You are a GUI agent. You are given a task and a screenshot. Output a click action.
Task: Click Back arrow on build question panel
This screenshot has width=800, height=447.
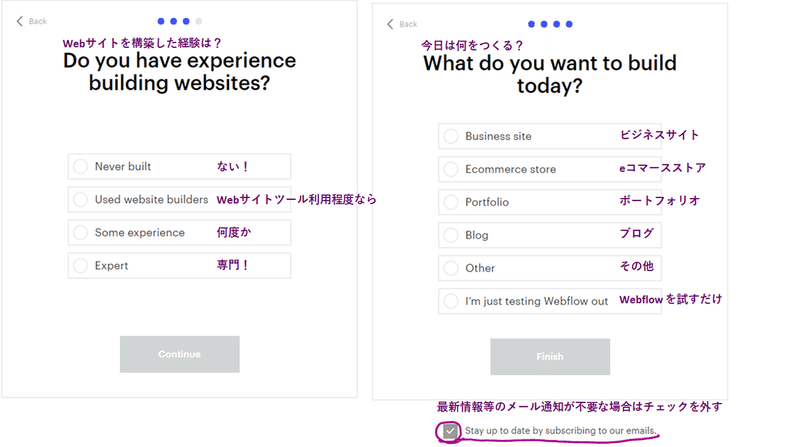(x=402, y=24)
